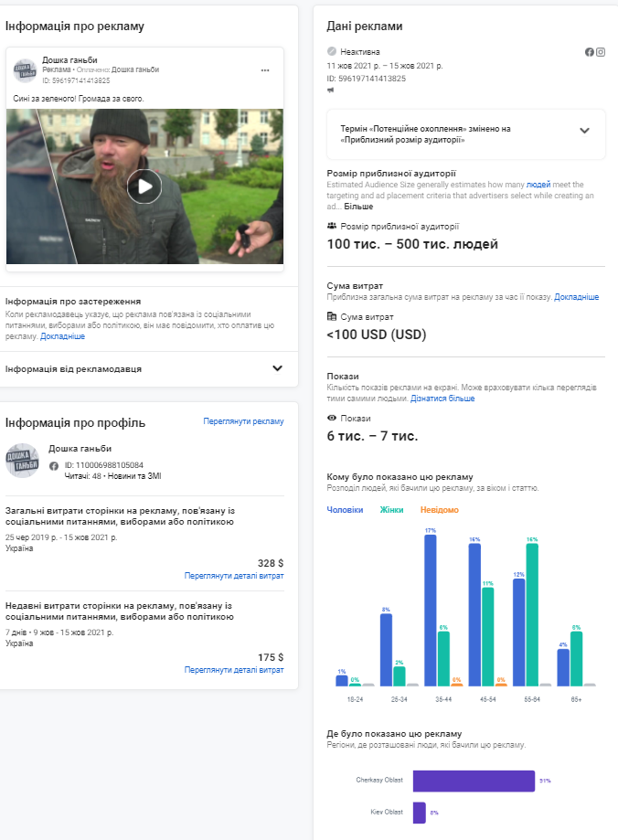Click Дізнатися більше link under Покази
Viewport: 618px width, 840px height.
click(442, 399)
